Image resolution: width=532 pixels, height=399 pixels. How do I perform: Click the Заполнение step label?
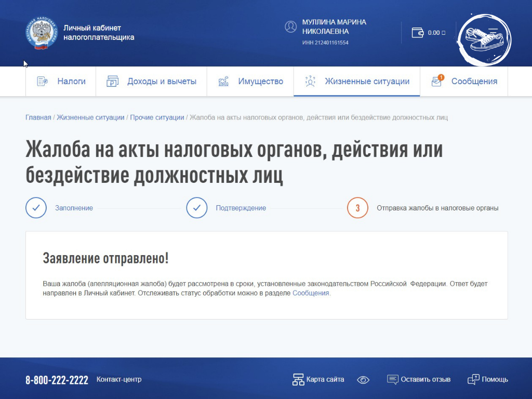[74, 208]
